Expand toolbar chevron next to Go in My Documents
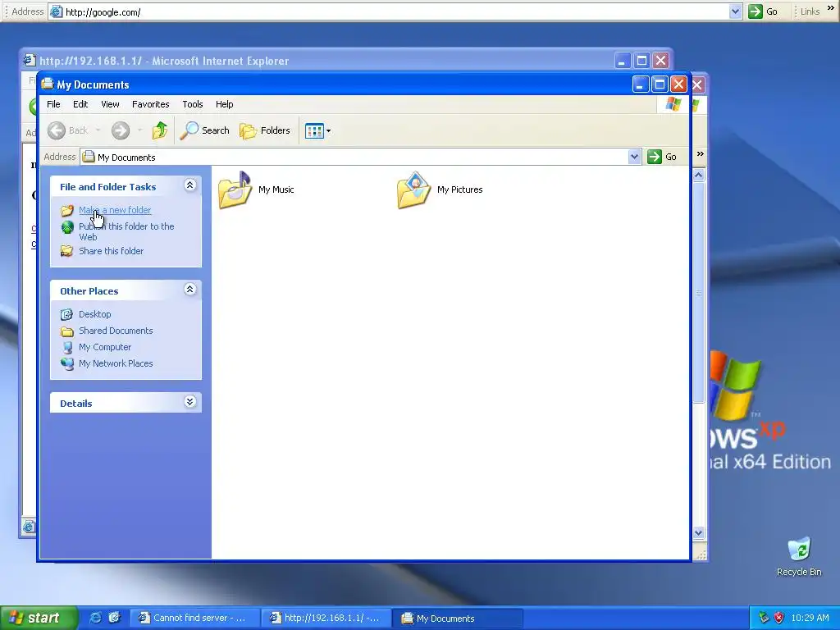This screenshot has width=840, height=630. [x=700, y=154]
